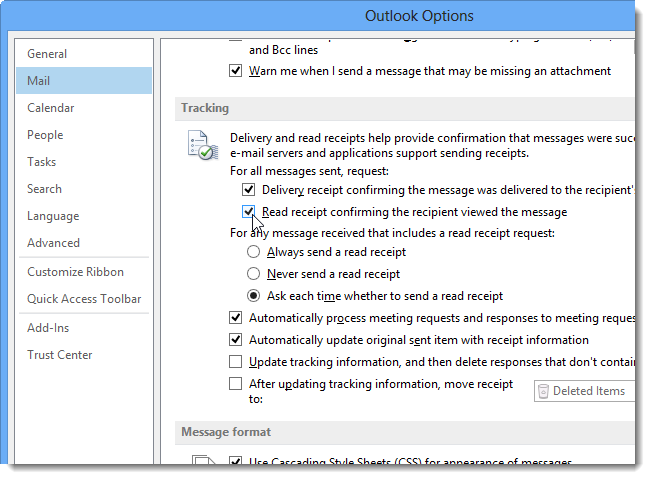Select the Mail category

coord(84,80)
